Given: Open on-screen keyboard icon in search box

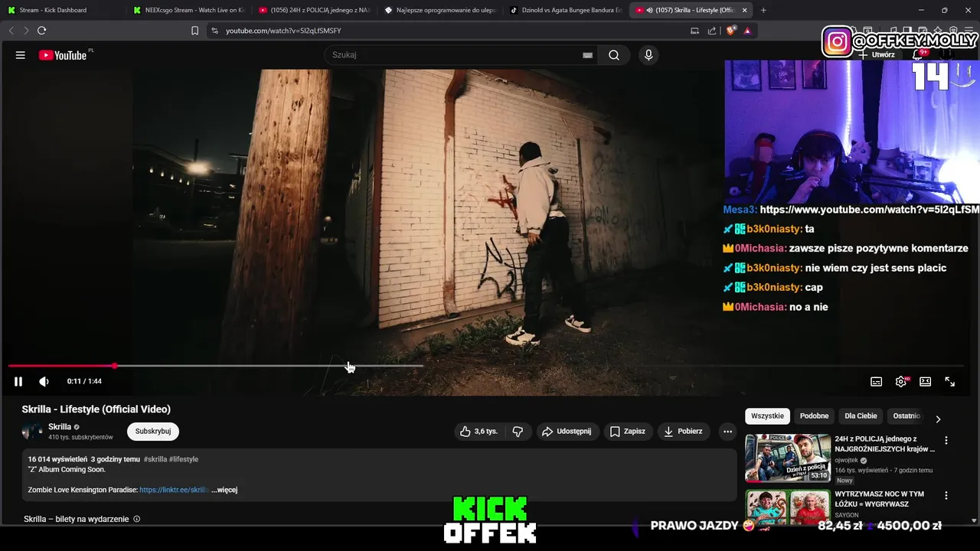Looking at the screenshot, I should point(587,55).
